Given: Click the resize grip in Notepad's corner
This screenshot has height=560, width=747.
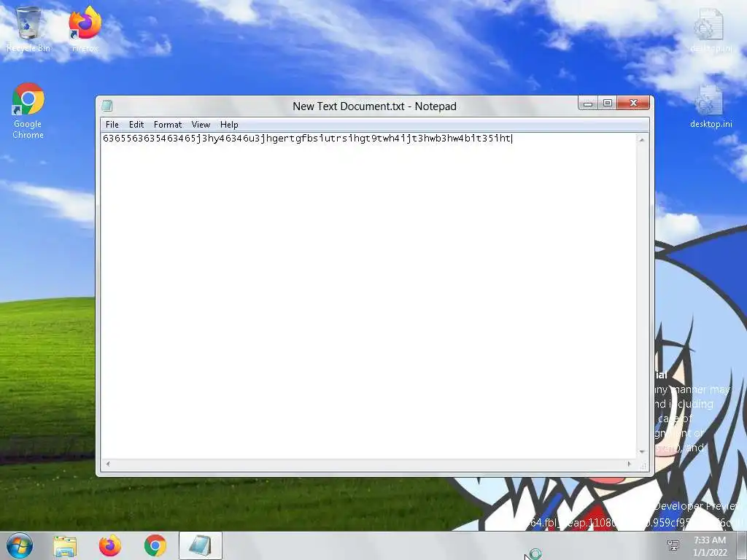Looking at the screenshot, I should pyautogui.click(x=643, y=467).
